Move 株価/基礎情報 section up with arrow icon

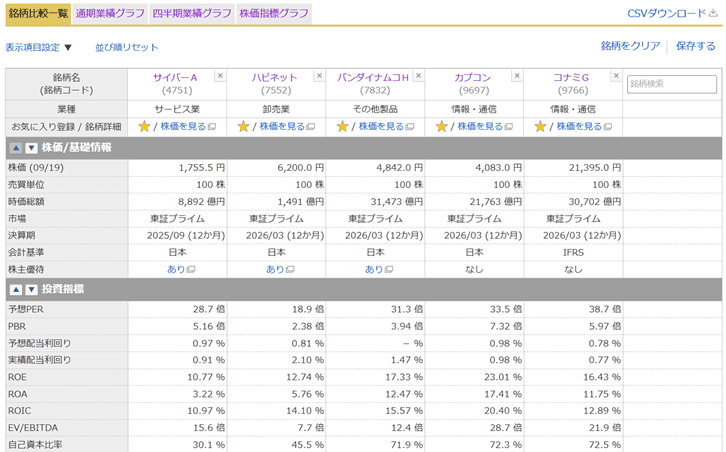point(16,147)
